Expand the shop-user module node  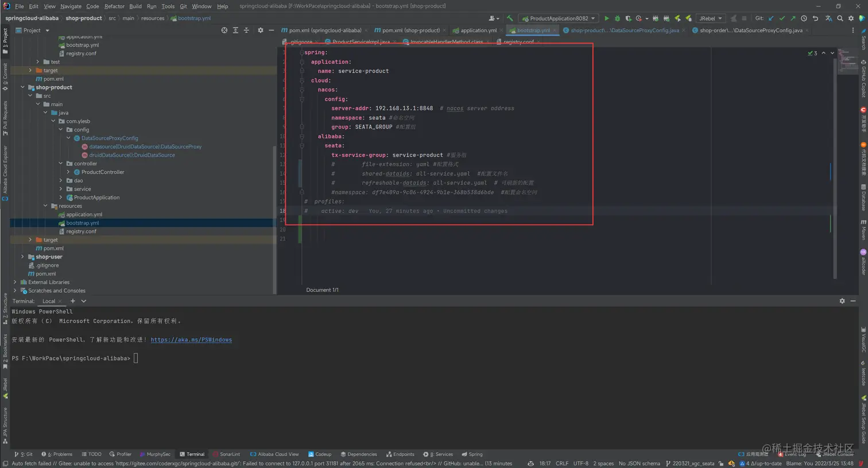23,257
